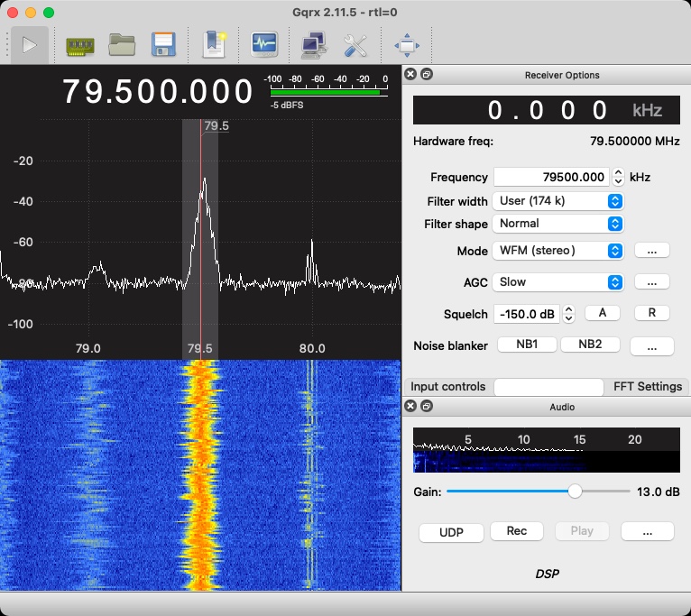Click the bookmark icon in the toolbar
691x616 pixels.
click(x=214, y=44)
